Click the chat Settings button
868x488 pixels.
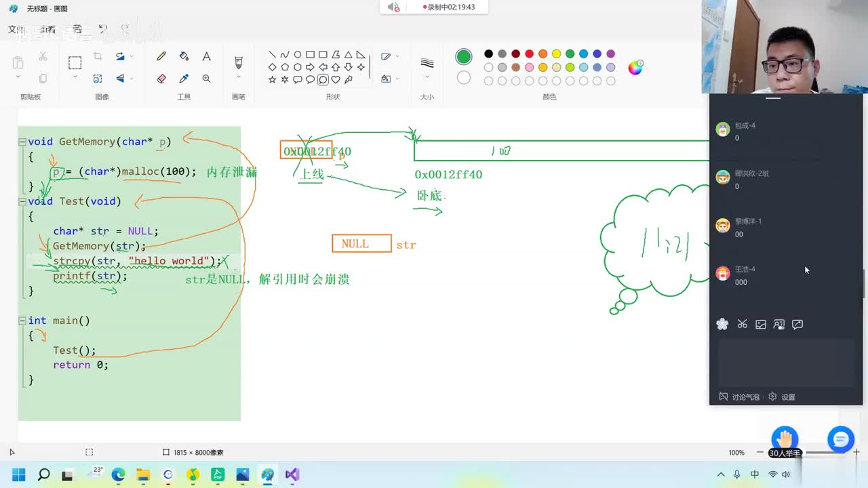click(782, 396)
